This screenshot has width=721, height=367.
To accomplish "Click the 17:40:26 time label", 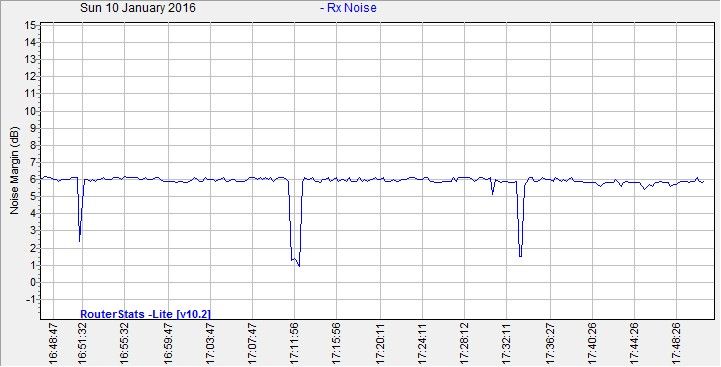I will (x=592, y=343).
